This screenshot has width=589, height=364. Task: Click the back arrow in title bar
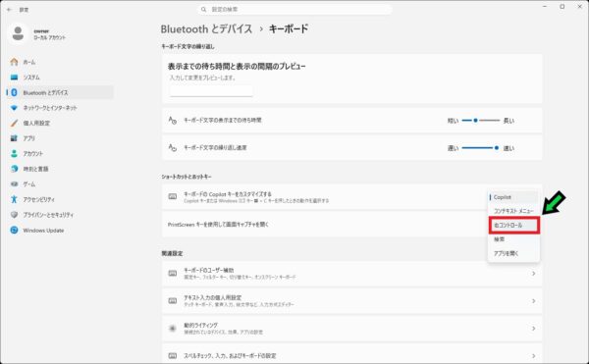pos(10,10)
